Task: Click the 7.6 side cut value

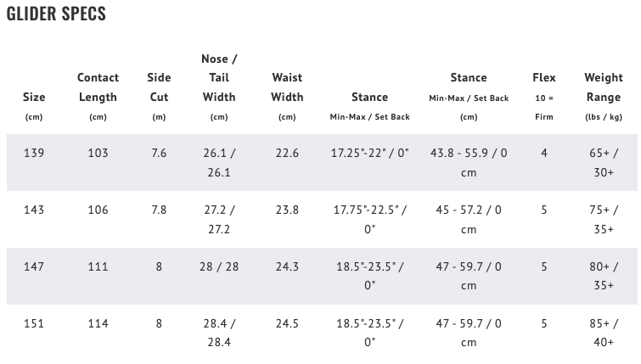Action: [159, 154]
